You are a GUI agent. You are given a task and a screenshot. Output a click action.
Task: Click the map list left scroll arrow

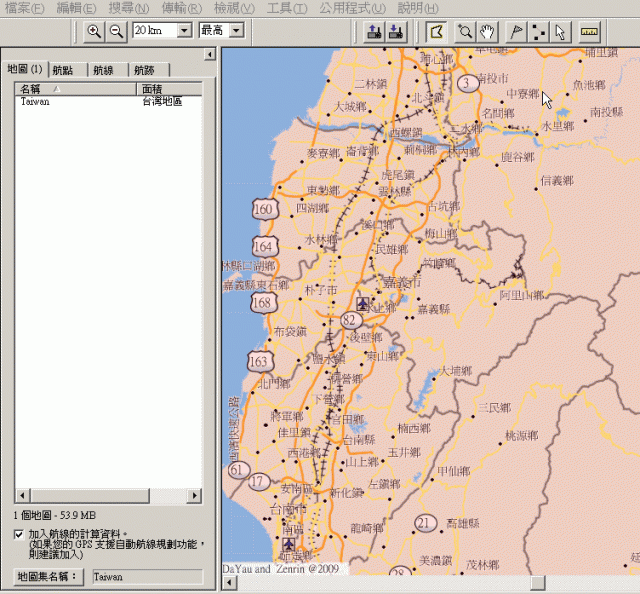click(22, 496)
